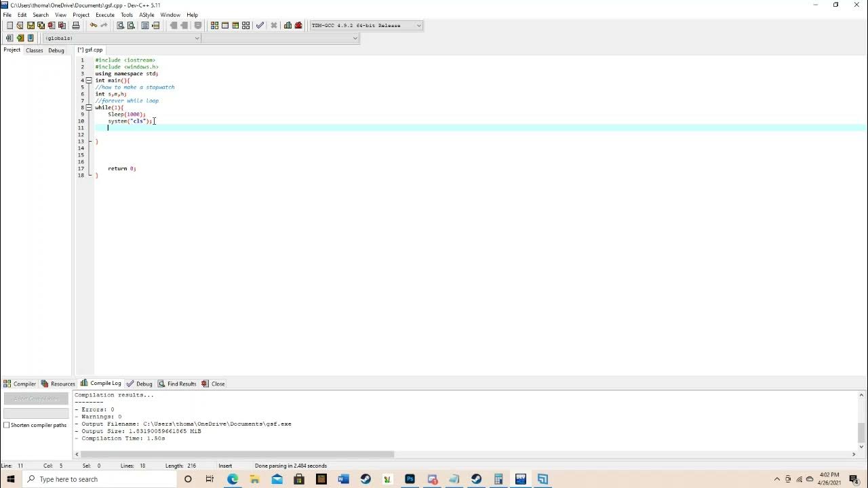Open the AStyle menu
The width and height of the screenshot is (868, 488).
click(x=146, y=15)
